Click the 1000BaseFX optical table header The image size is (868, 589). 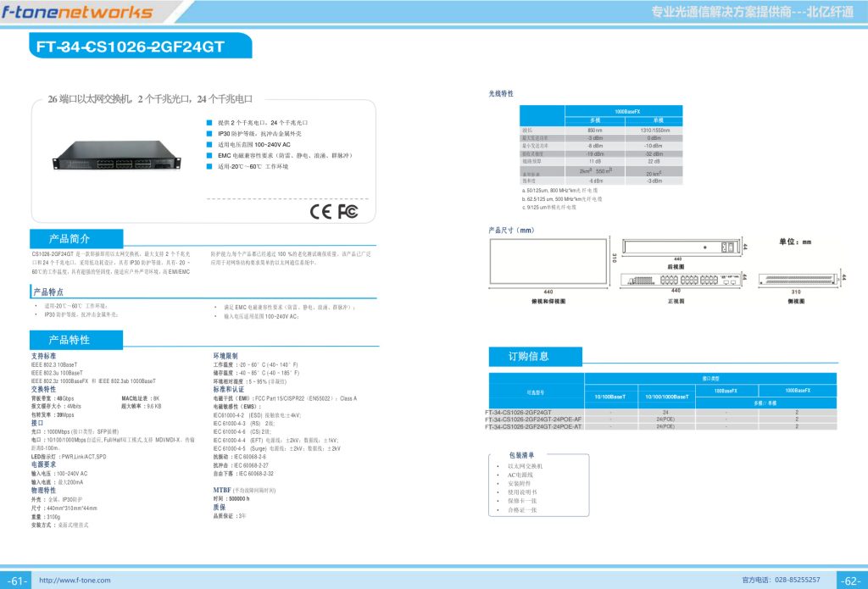(623, 111)
